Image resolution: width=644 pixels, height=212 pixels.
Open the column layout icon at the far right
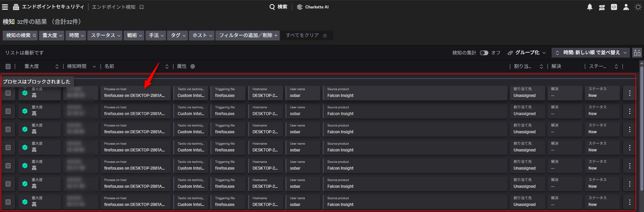pos(637,53)
